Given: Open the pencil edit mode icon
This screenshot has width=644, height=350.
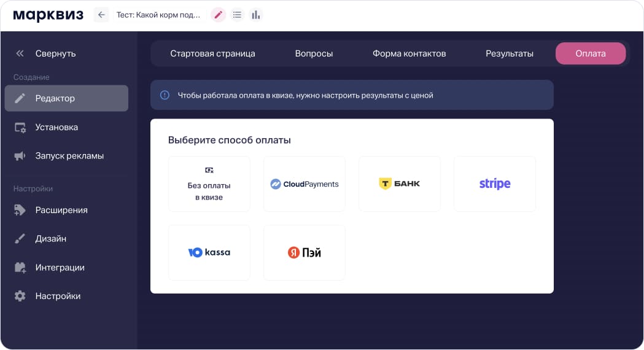Looking at the screenshot, I should [x=218, y=15].
